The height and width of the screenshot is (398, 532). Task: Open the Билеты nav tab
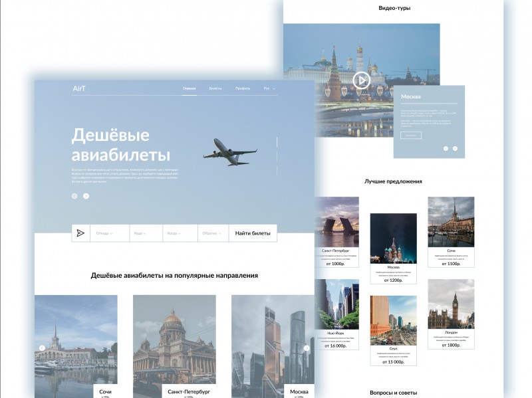pyautogui.click(x=215, y=88)
